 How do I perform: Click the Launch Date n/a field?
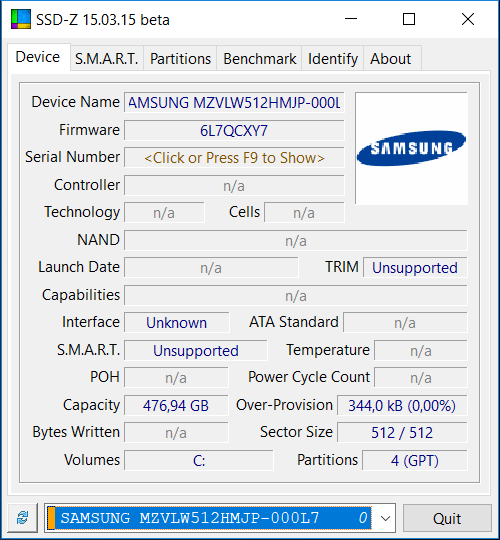(211, 268)
